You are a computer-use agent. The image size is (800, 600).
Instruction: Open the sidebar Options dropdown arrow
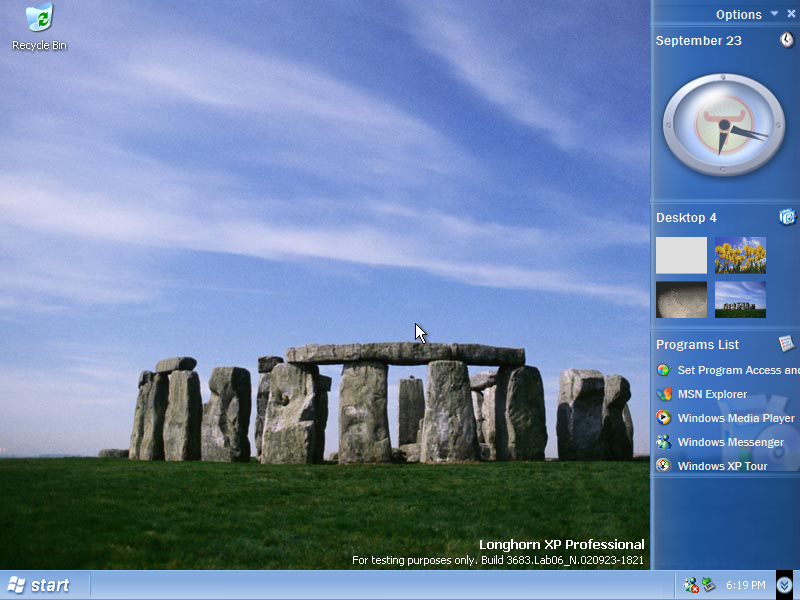click(774, 14)
